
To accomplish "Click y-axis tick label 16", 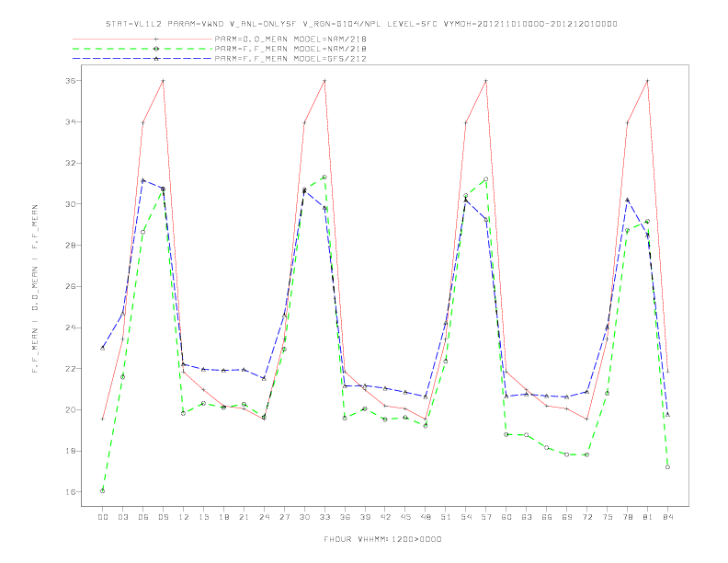I will click(x=70, y=492).
